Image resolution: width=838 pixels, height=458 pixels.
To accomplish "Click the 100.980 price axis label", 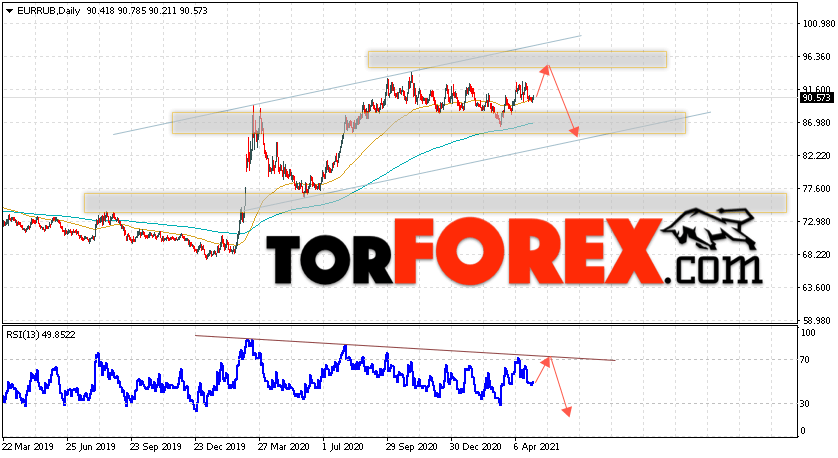I will point(818,24).
